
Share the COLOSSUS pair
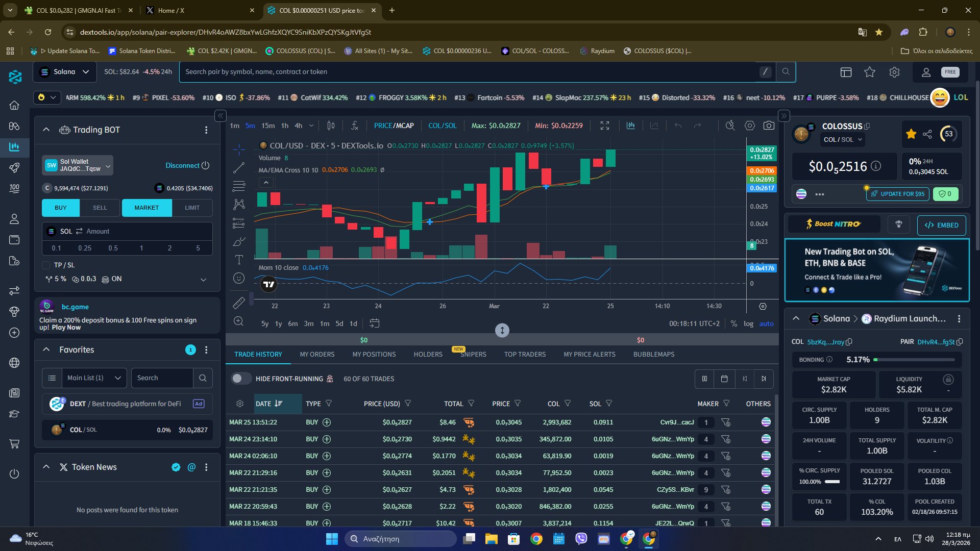click(x=927, y=134)
